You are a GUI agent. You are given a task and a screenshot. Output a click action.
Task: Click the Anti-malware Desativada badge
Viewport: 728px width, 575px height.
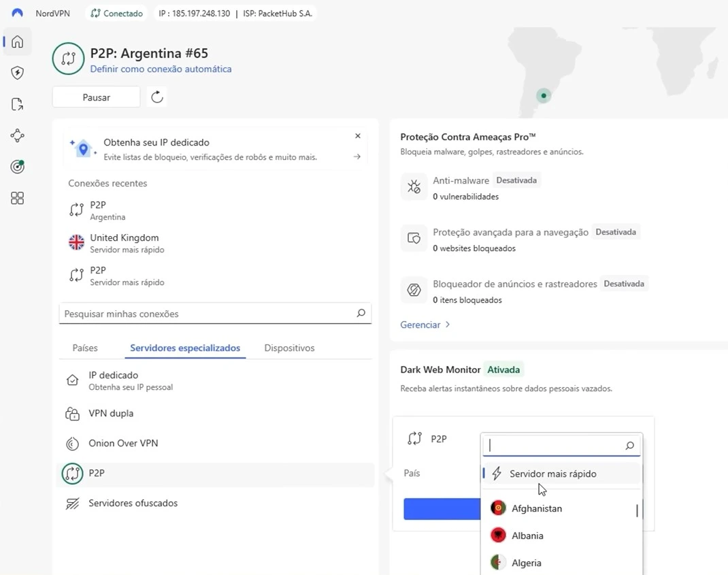point(516,180)
